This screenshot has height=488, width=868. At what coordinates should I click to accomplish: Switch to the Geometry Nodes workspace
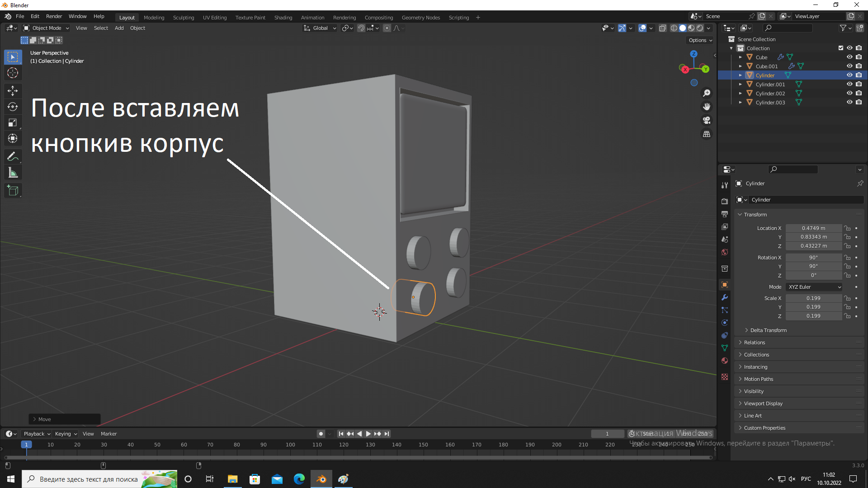[x=420, y=18]
